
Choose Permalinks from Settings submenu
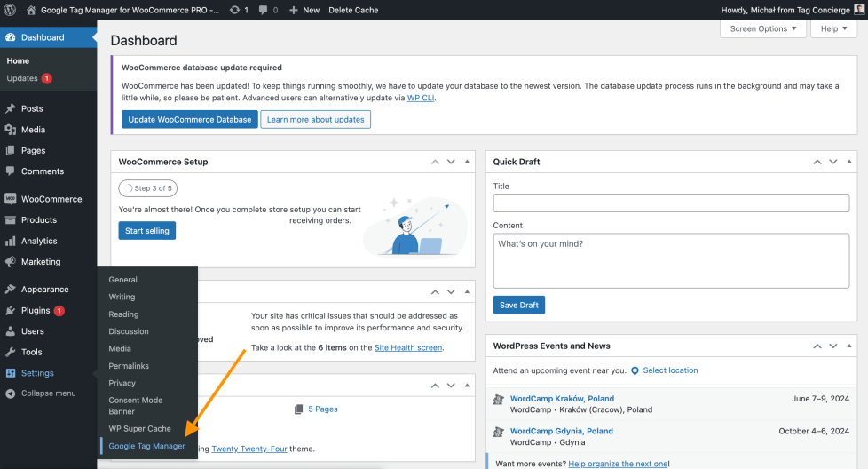click(x=129, y=366)
